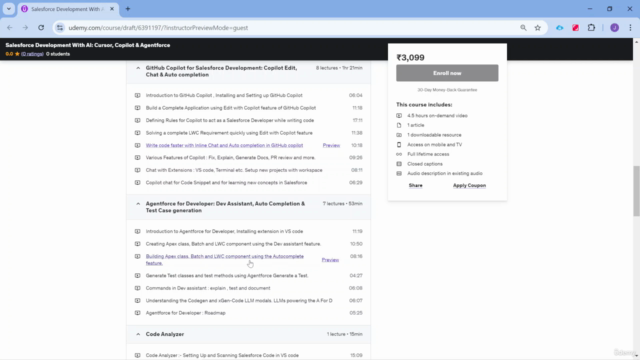Open Building Apex class using Autocomplete lecture link
Screen dimensions: 640x360
point(224,260)
